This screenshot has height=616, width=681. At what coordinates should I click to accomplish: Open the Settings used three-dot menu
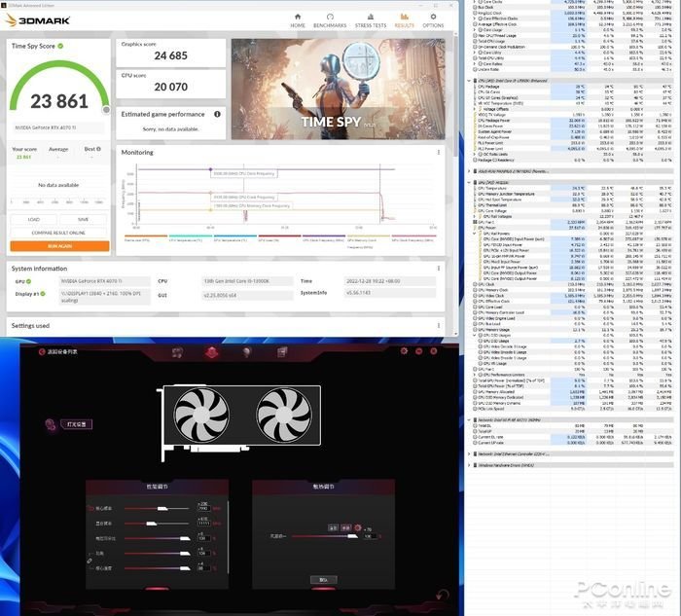click(x=439, y=326)
